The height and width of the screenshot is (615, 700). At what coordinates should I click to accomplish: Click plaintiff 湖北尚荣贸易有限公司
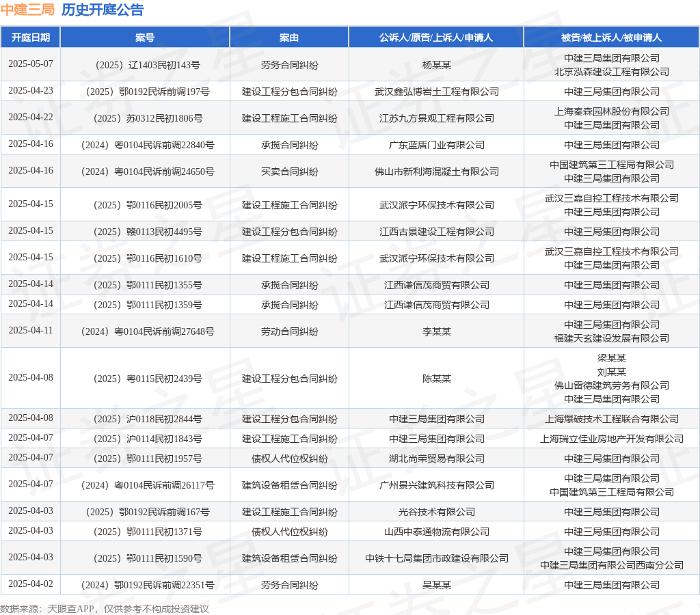[x=436, y=459]
